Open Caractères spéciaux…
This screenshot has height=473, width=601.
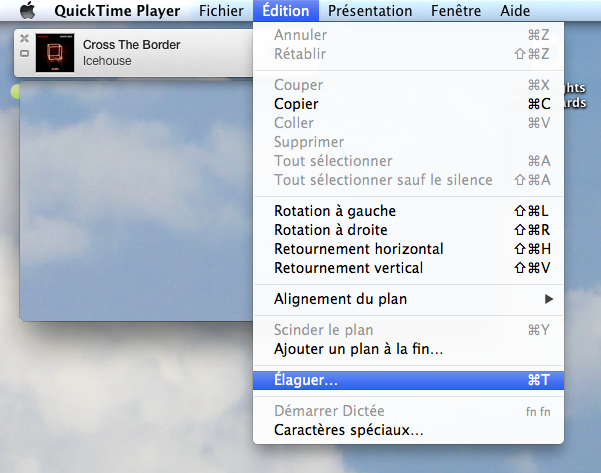(x=348, y=430)
